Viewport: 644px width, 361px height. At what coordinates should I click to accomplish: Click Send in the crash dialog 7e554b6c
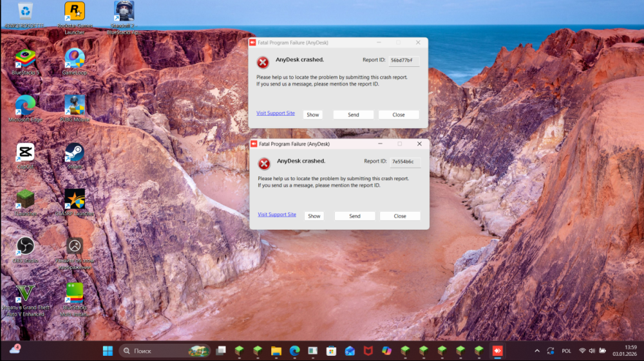pos(354,216)
